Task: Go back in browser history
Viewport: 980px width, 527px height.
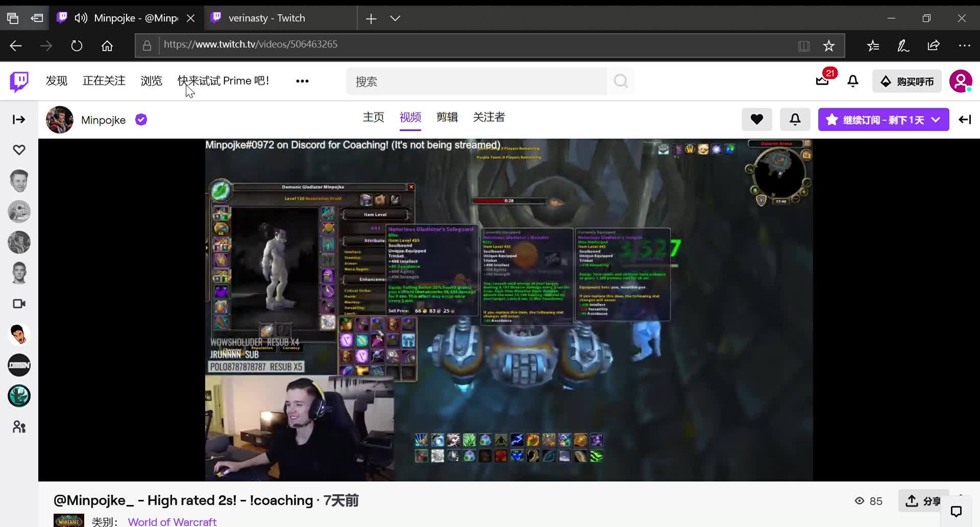Action: click(x=16, y=46)
